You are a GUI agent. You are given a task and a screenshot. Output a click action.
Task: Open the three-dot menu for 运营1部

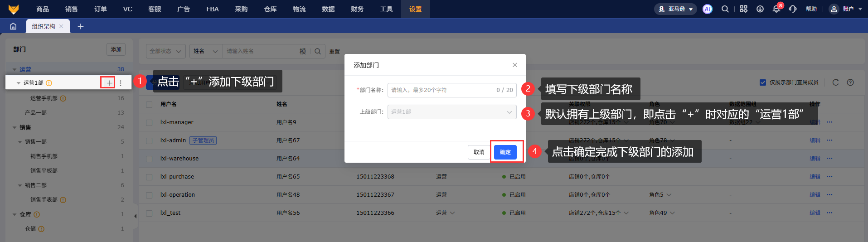pos(121,83)
